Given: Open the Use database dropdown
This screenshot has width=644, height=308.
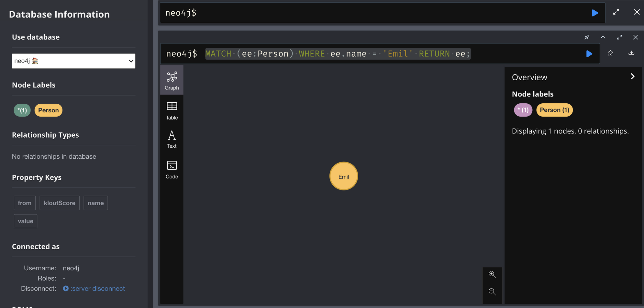Looking at the screenshot, I should pos(73,61).
